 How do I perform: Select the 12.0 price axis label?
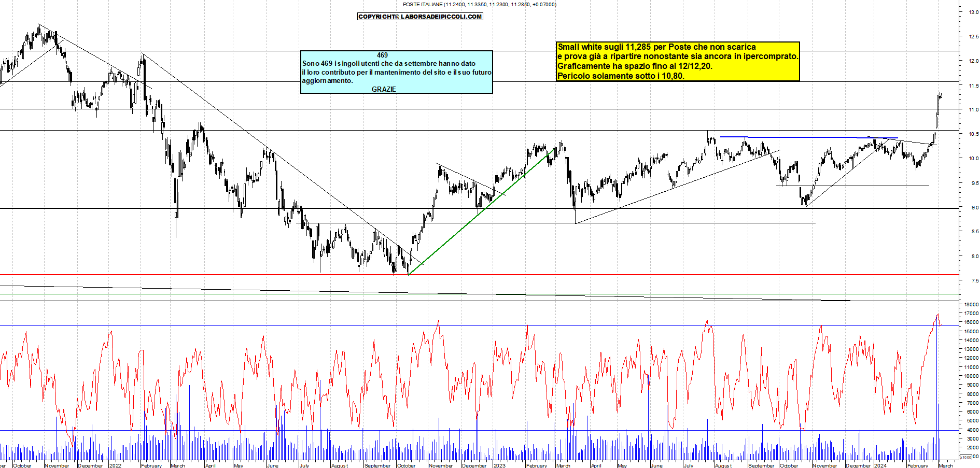point(974,61)
